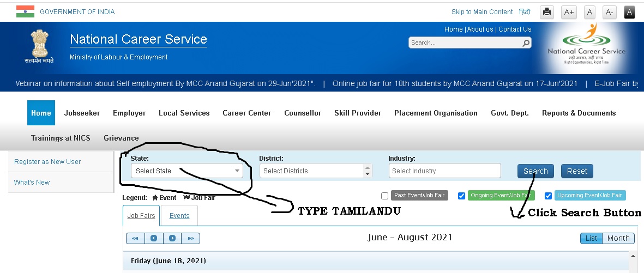644x273 pixels.
Task: Click the blue Search button
Action: coord(535,171)
